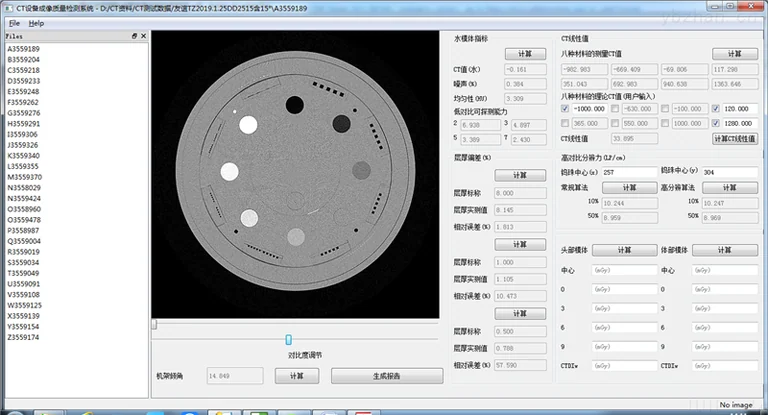The height and width of the screenshot is (415, 768).
Task: Select file D3559233 in the Files list
Action: pos(24,81)
